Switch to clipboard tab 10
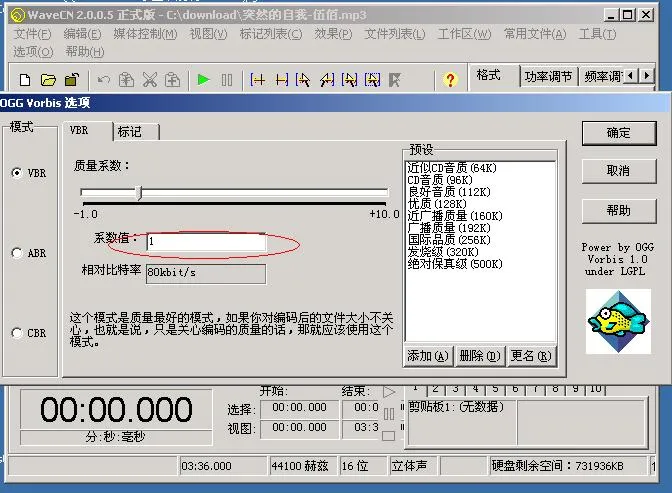 point(595,389)
